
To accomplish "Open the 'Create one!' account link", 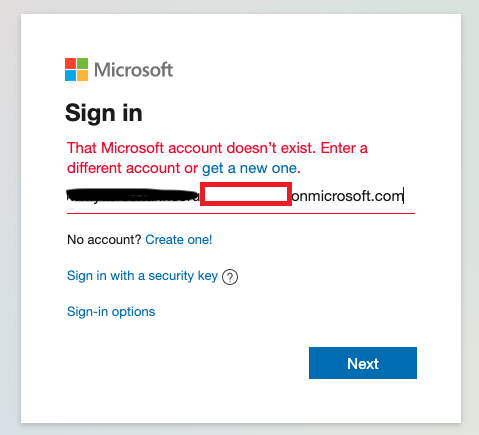I will 179,239.
